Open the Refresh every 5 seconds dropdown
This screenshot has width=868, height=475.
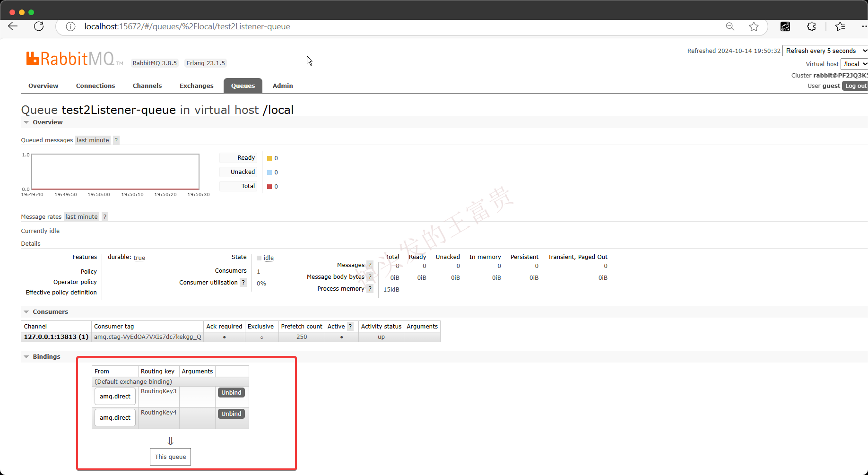click(x=825, y=51)
